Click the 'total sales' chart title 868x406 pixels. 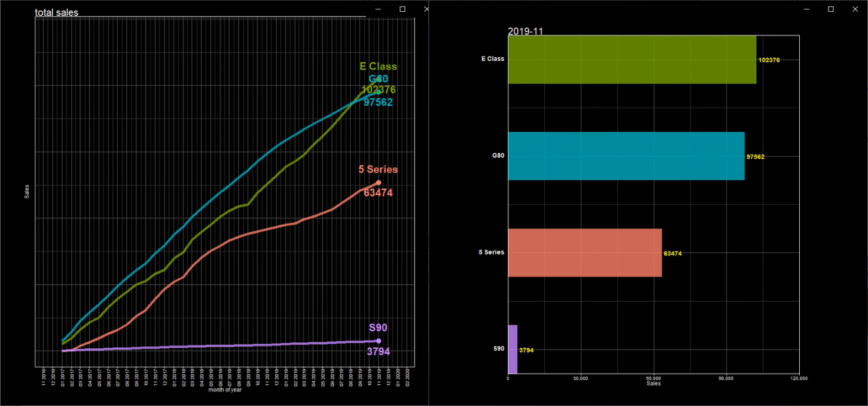(56, 12)
